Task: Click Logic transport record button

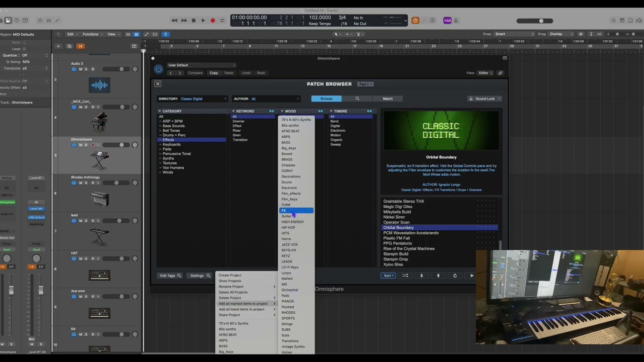Action: [212, 21]
